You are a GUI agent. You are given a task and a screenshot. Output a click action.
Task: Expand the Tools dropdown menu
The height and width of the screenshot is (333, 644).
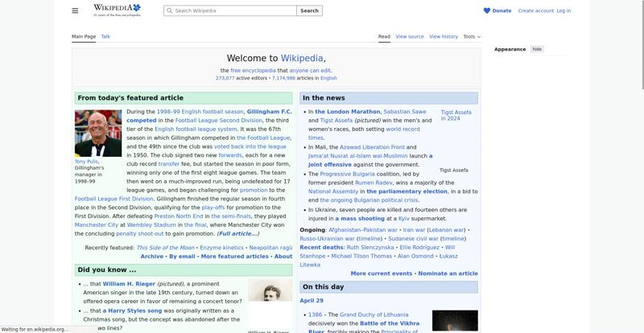pos(471,36)
